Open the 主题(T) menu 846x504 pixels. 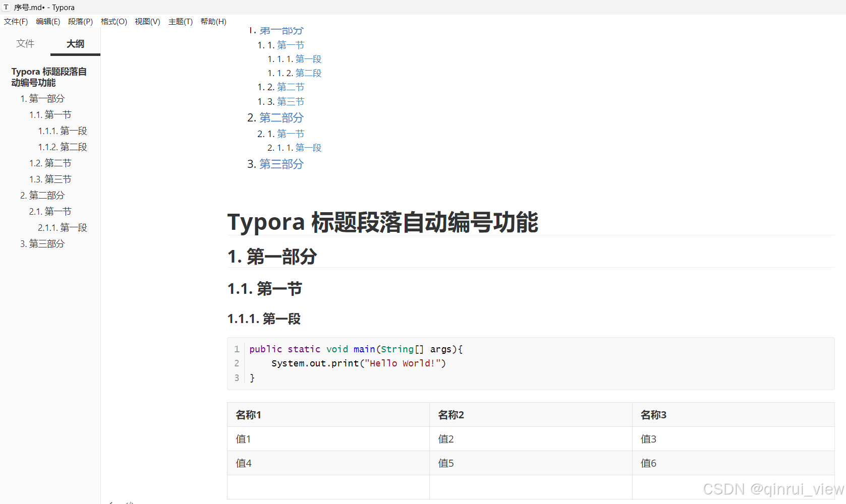[181, 22]
